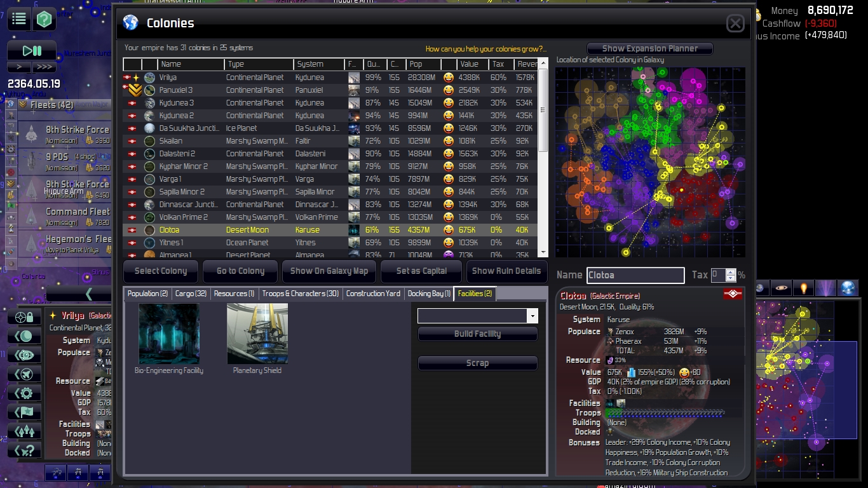This screenshot has width=868, height=488.
Task: Expand the construction ships gear icon
Action: tap(24, 393)
